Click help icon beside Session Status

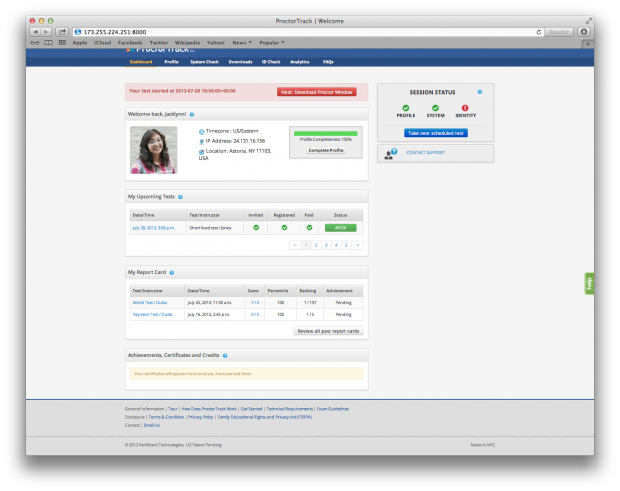(x=480, y=91)
